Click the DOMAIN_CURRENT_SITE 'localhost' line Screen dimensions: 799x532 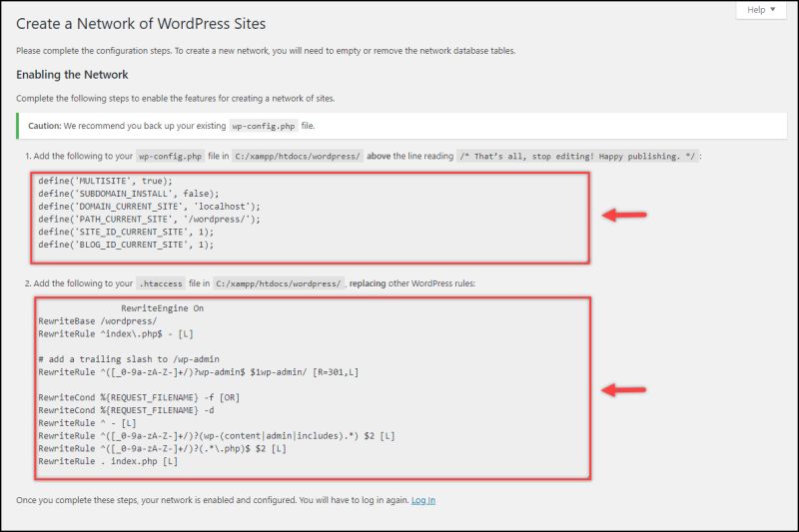(x=149, y=207)
